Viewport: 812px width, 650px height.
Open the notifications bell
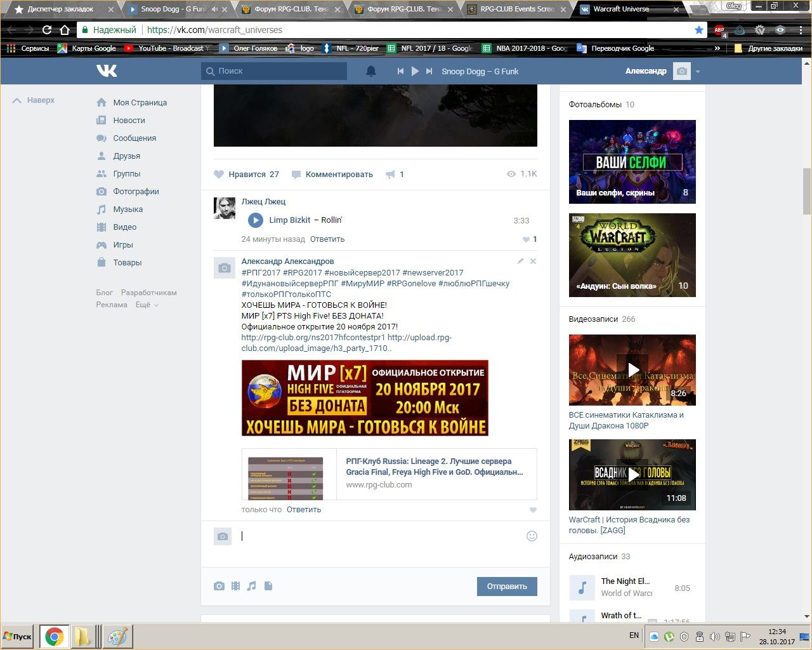coord(371,71)
